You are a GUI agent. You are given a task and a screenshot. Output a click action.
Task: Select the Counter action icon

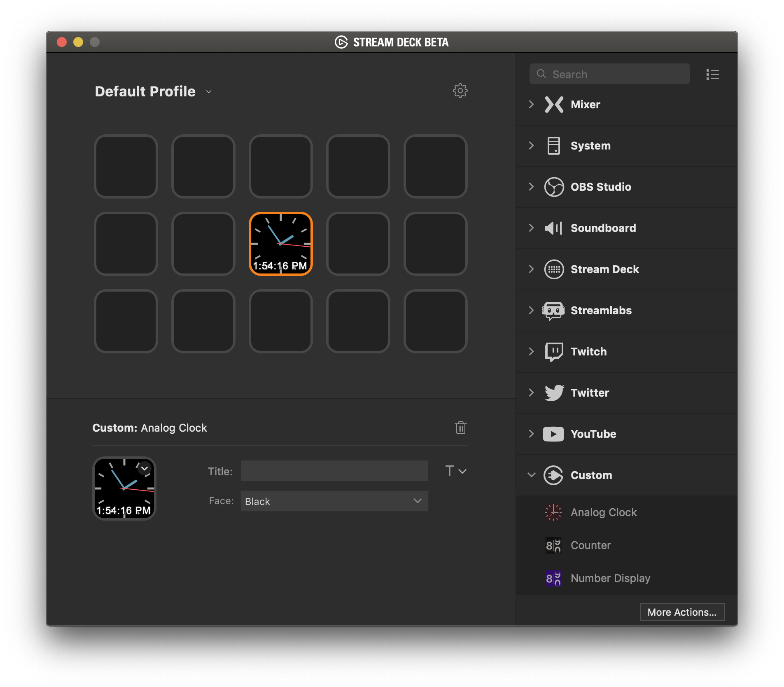[553, 545]
